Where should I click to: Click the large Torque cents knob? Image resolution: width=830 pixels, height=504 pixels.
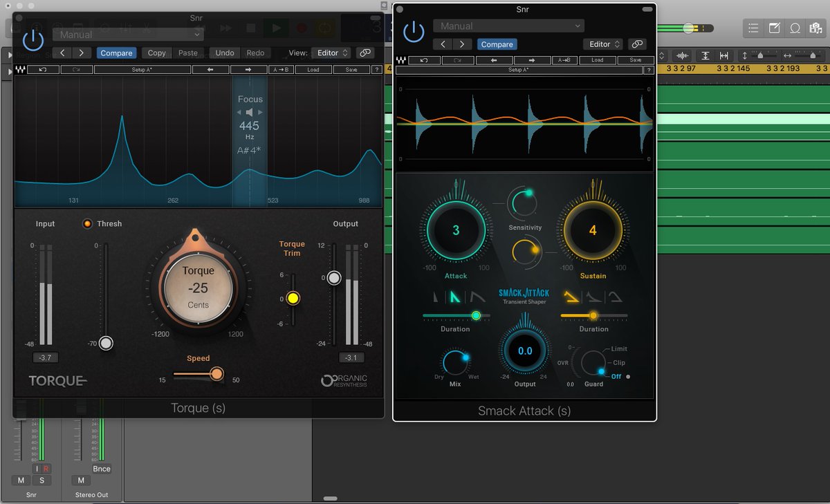pyautogui.click(x=199, y=287)
